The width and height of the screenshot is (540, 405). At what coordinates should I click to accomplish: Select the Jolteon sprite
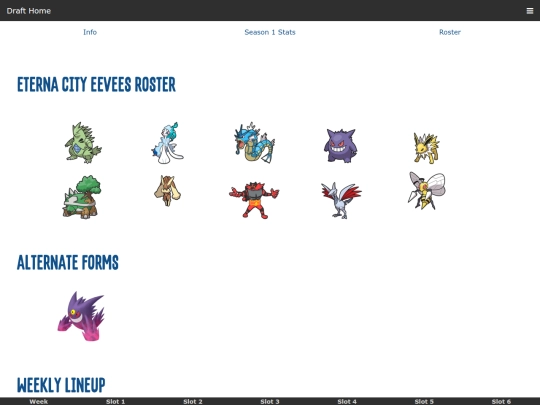tap(426, 148)
